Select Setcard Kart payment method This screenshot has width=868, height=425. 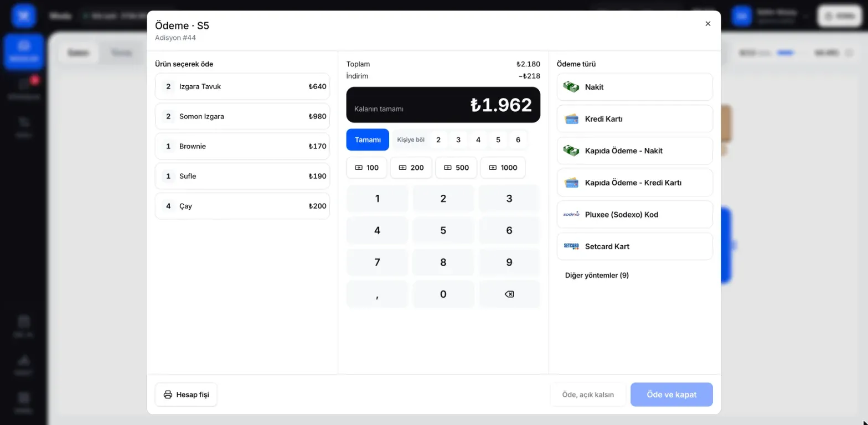634,246
